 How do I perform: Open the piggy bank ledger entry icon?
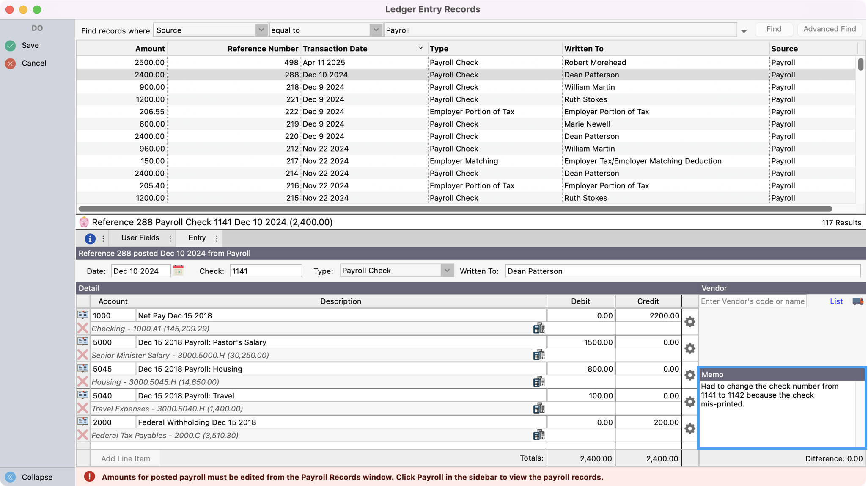84,222
